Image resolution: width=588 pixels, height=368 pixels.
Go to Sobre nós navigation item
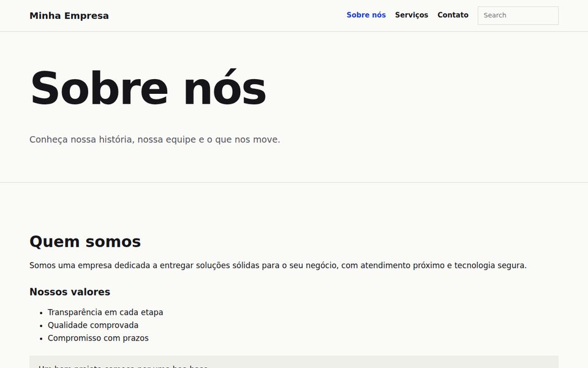(x=366, y=15)
